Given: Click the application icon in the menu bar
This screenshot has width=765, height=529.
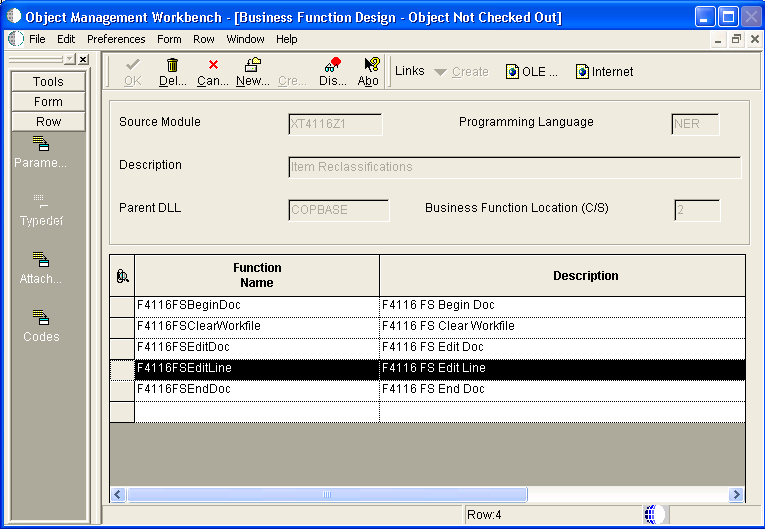Looking at the screenshot, I should (x=16, y=39).
